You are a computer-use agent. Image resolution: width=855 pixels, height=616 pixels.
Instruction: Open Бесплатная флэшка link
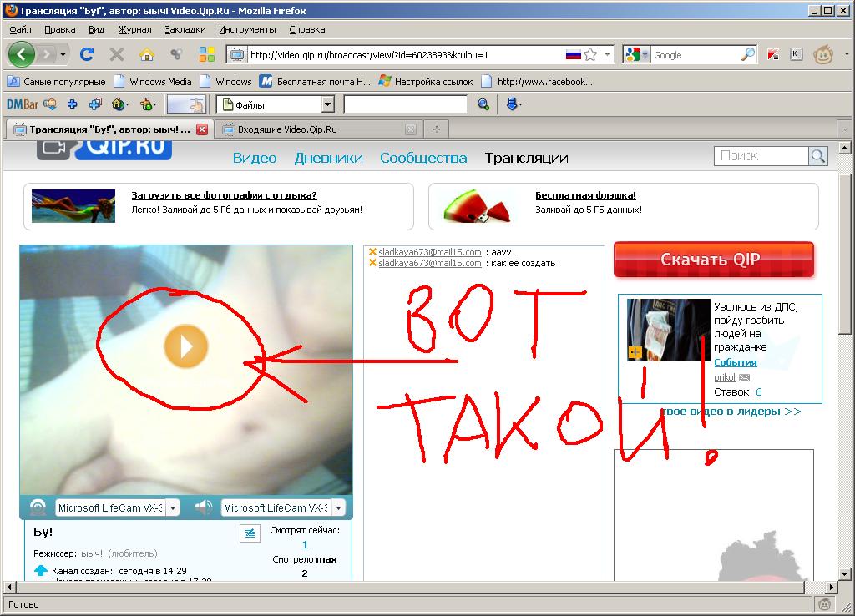(585, 195)
